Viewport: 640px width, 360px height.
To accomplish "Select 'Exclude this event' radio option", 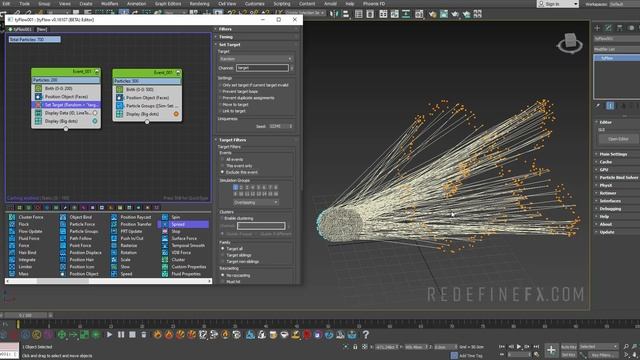I will [223, 172].
